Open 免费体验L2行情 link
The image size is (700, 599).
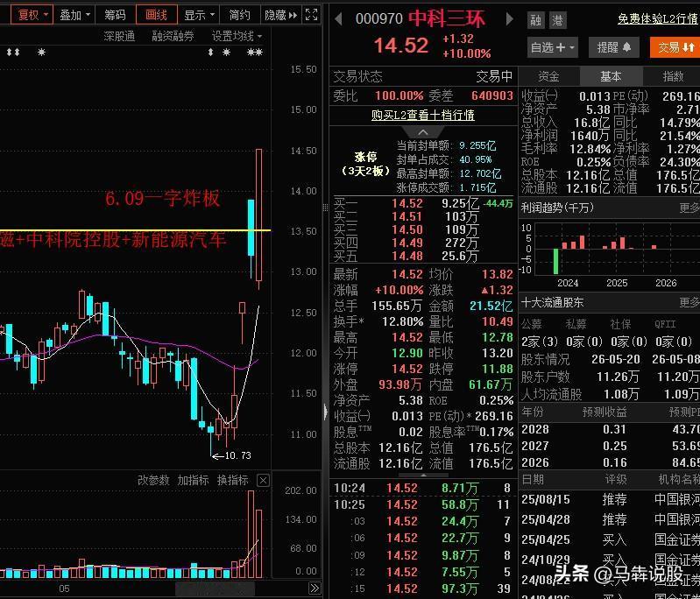pos(658,18)
